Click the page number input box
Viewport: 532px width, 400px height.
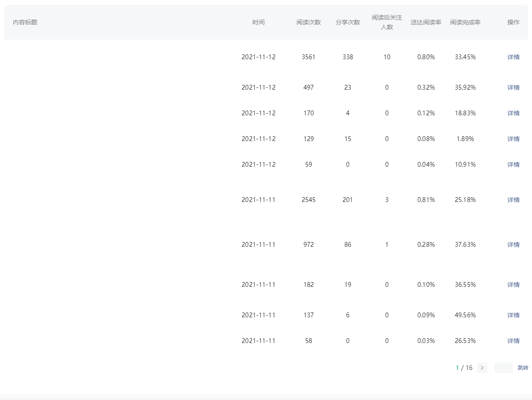(503, 368)
